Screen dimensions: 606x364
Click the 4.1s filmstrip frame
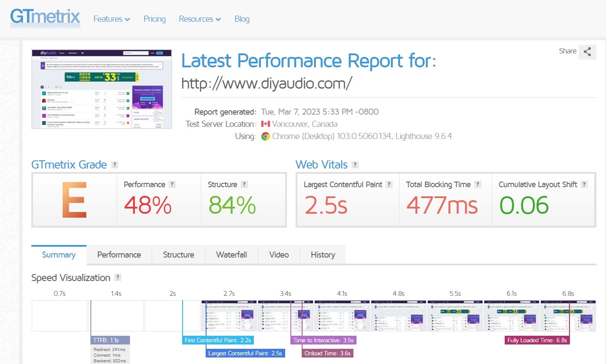342,316
